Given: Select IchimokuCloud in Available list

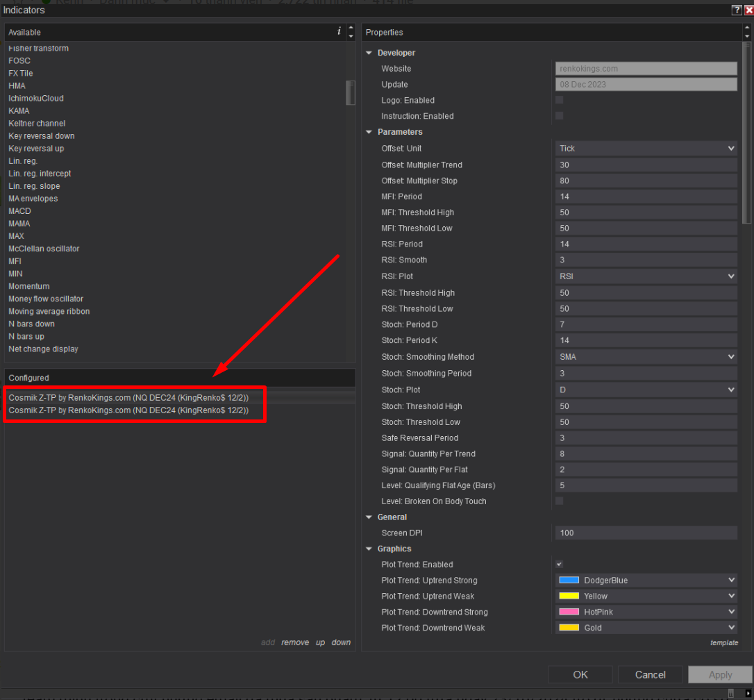Looking at the screenshot, I should (36, 98).
